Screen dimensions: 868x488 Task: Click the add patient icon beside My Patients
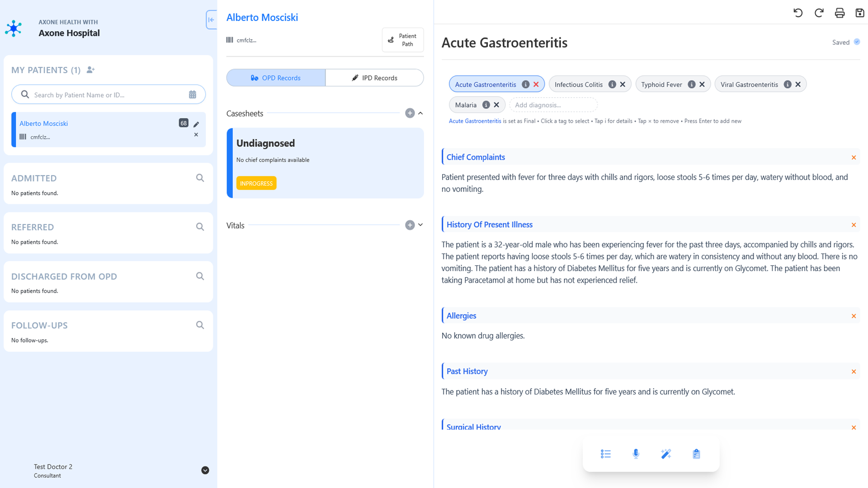[x=90, y=70]
